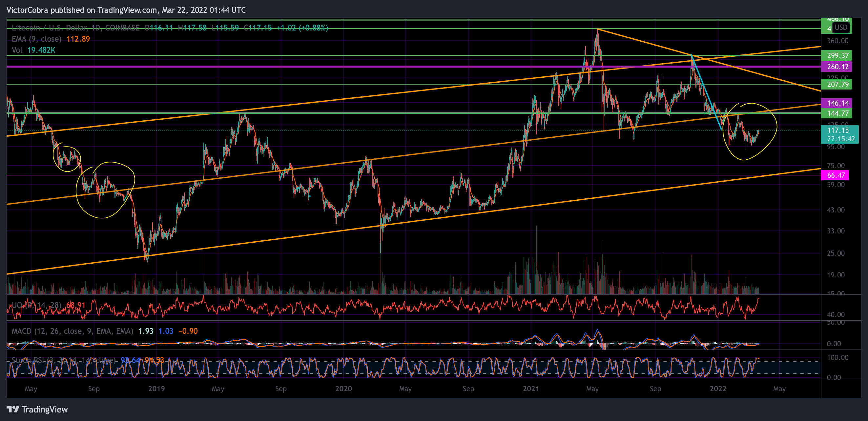
Task: Click the VictorCobra published header text
Action: click(126, 10)
